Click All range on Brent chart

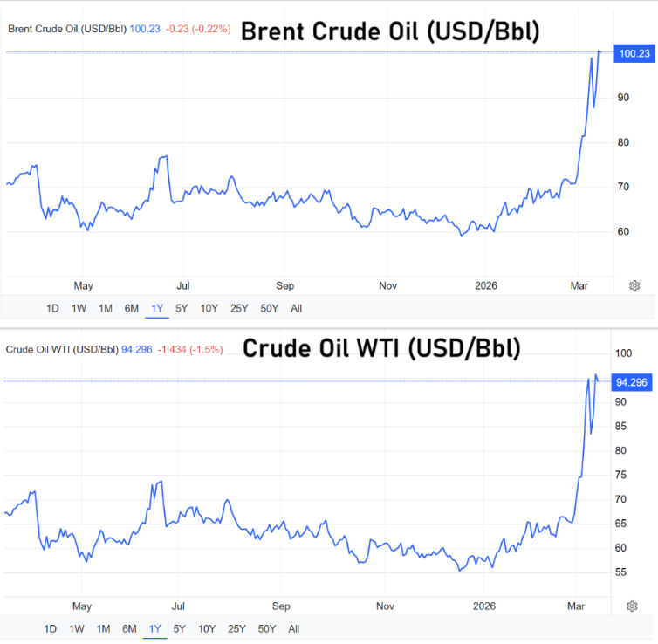tap(296, 308)
